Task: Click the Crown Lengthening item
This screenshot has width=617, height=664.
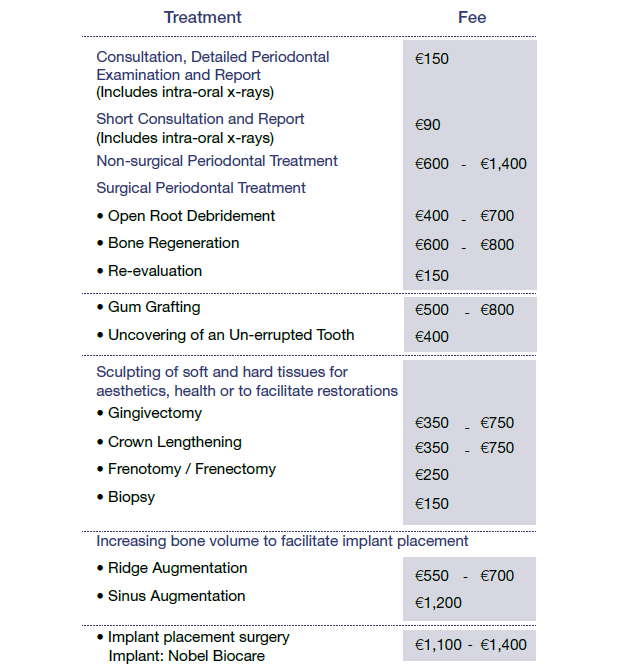Action: click(x=169, y=442)
